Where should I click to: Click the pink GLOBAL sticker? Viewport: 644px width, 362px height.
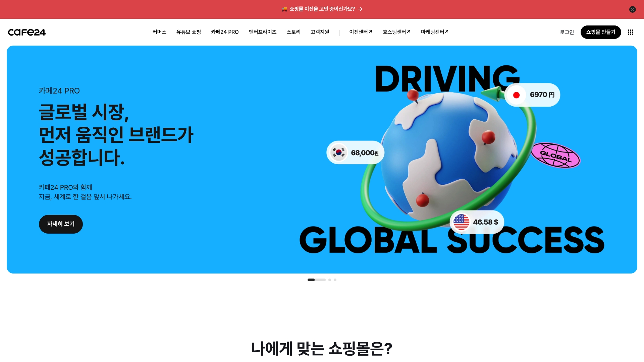(556, 155)
